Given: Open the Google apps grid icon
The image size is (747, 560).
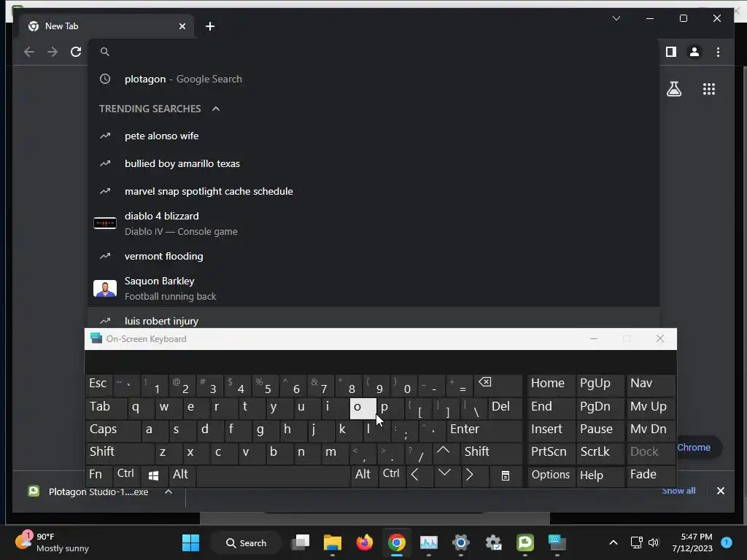Looking at the screenshot, I should 709,89.
